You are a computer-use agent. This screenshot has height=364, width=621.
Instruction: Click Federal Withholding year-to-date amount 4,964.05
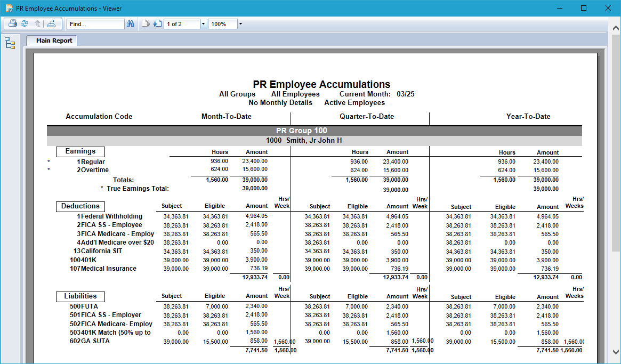tap(547, 217)
